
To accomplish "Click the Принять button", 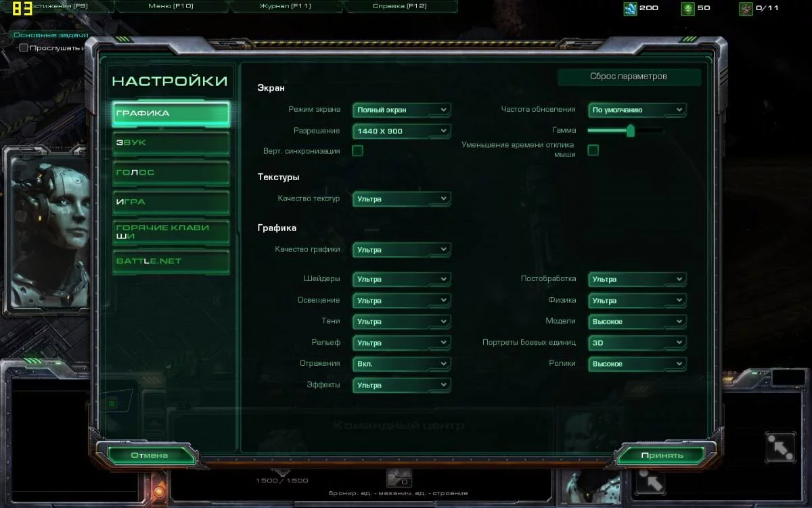I will (x=662, y=455).
